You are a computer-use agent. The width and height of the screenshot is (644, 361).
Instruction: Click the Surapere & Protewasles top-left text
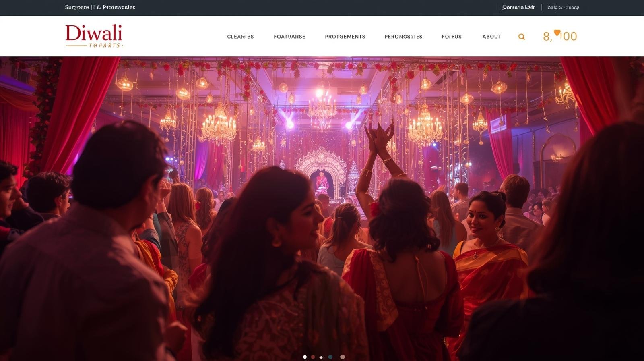(x=100, y=7)
